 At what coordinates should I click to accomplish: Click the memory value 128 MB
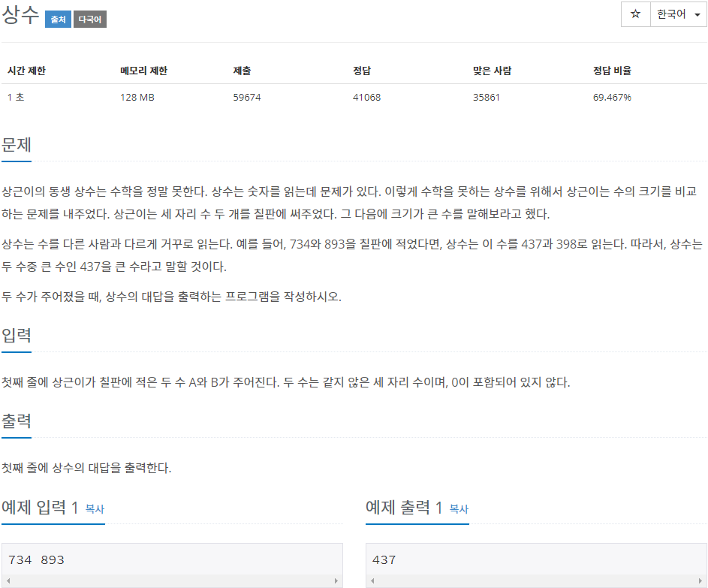137,97
